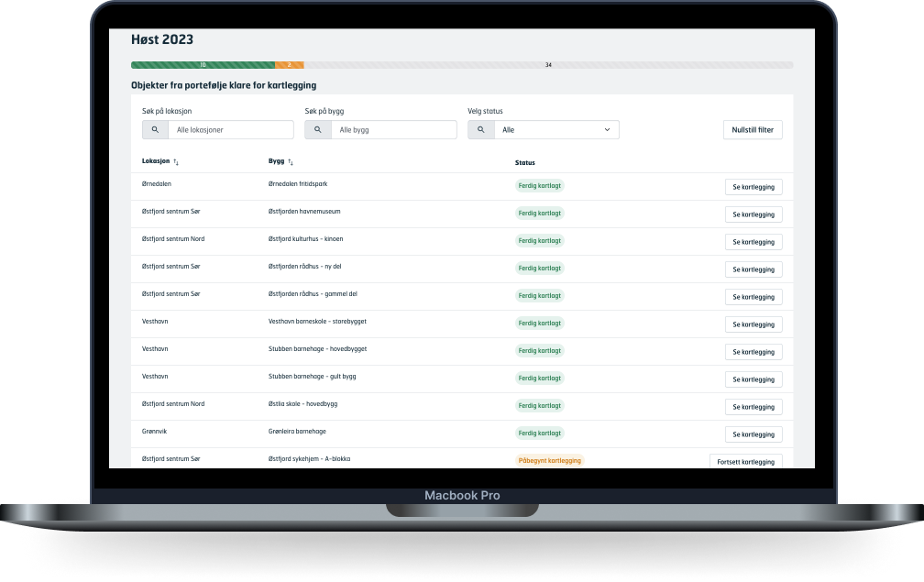Click the Påbegynt kartlegging status badge

tap(550, 460)
